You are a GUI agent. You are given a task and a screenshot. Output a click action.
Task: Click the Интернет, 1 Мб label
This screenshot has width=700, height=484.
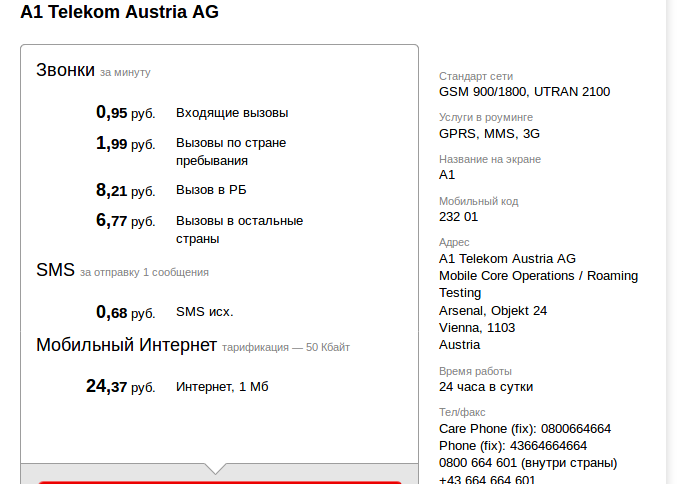click(x=222, y=387)
